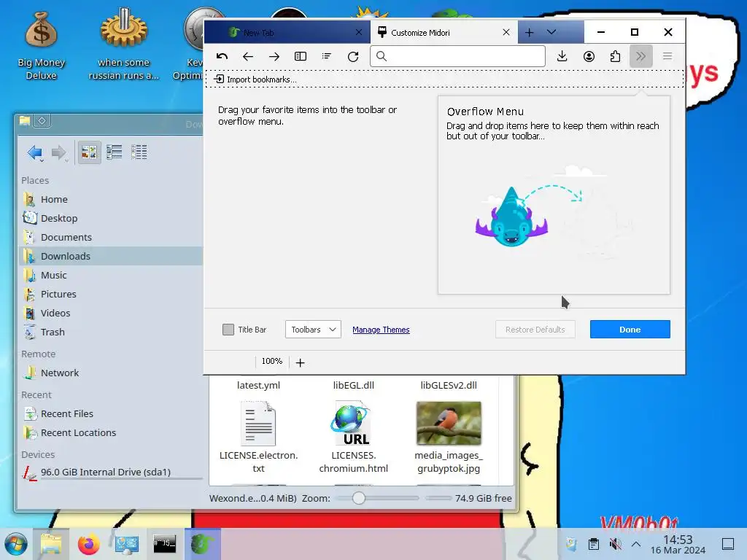Expand the list all tabs chevron
The height and width of the screenshot is (560, 747).
551,32
